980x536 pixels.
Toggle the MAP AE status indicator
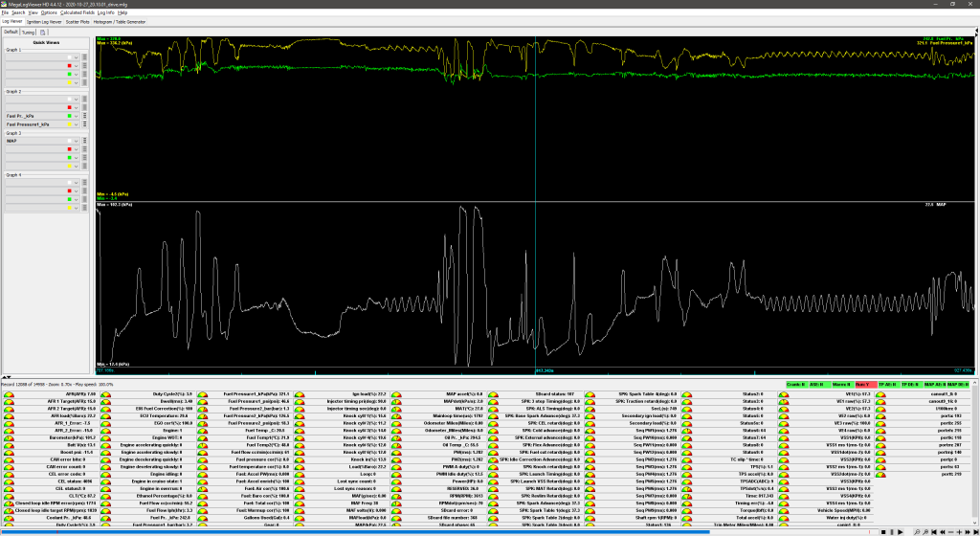933,385
